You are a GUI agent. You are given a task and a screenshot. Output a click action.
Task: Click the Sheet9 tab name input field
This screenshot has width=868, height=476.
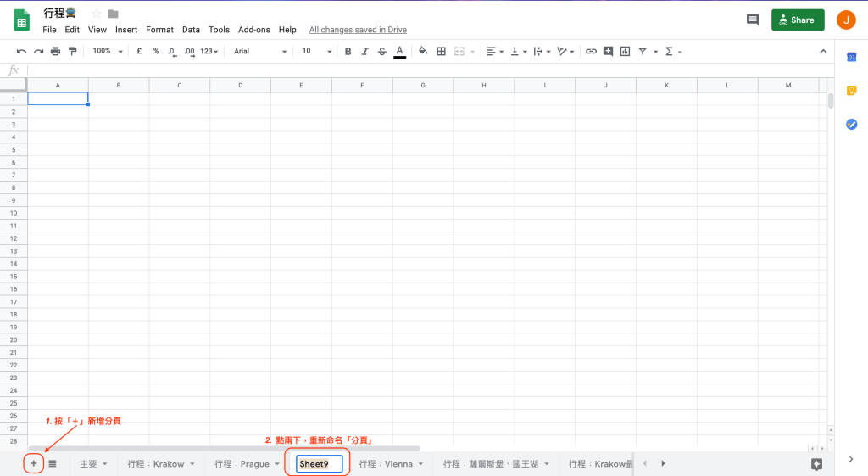[x=319, y=464]
